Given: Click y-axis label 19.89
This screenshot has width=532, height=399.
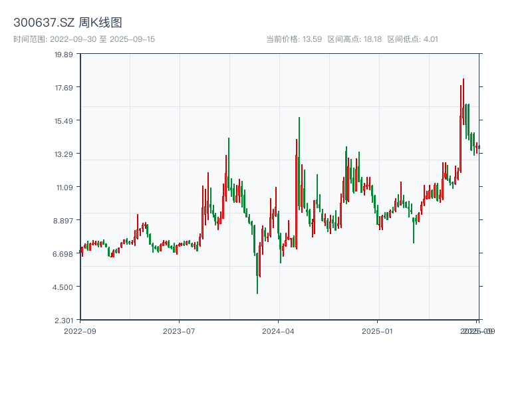Looking at the screenshot, I should 63,55.
